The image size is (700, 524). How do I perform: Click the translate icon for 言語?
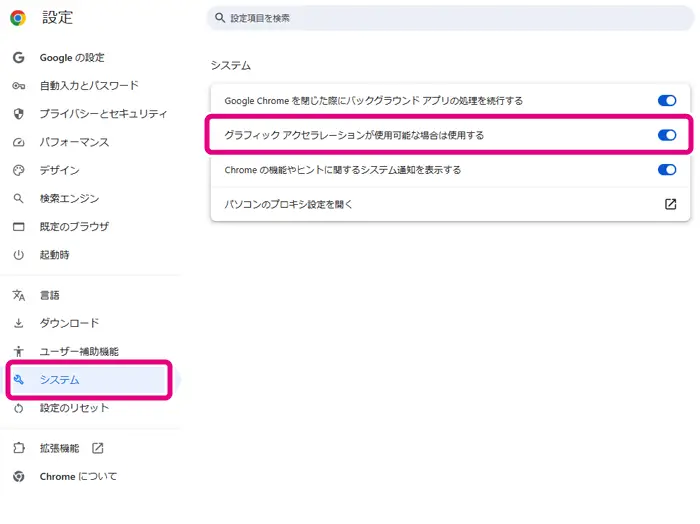[18, 295]
